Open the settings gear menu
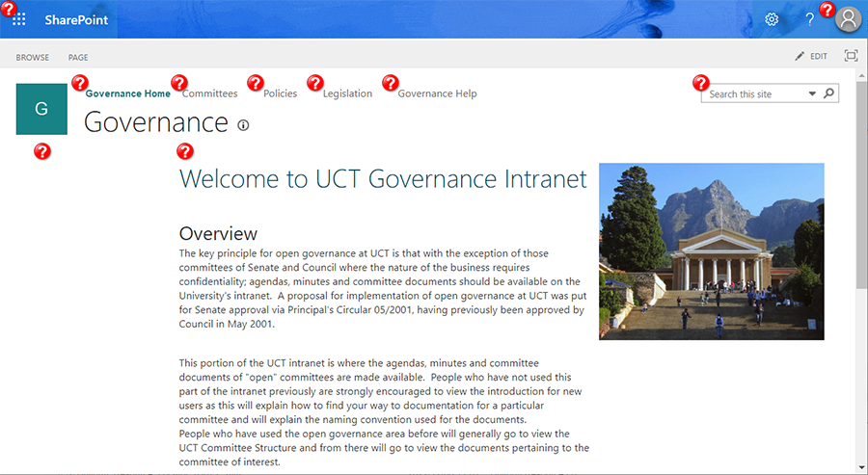 click(x=772, y=19)
